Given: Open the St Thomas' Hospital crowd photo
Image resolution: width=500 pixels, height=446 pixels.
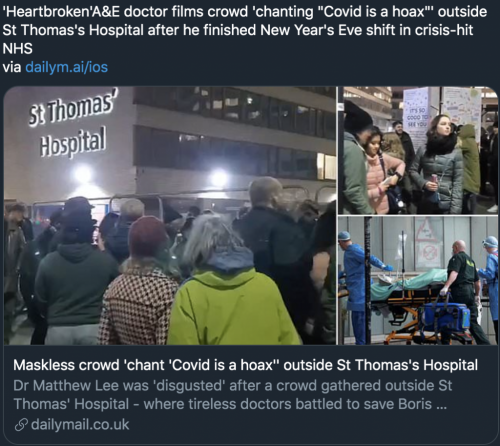Looking at the screenshot, I should point(170,215).
